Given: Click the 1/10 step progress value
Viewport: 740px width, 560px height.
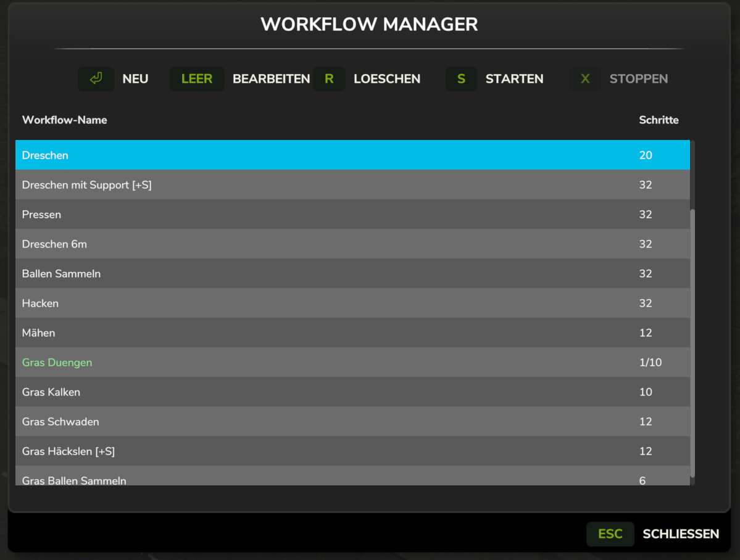Looking at the screenshot, I should [651, 362].
